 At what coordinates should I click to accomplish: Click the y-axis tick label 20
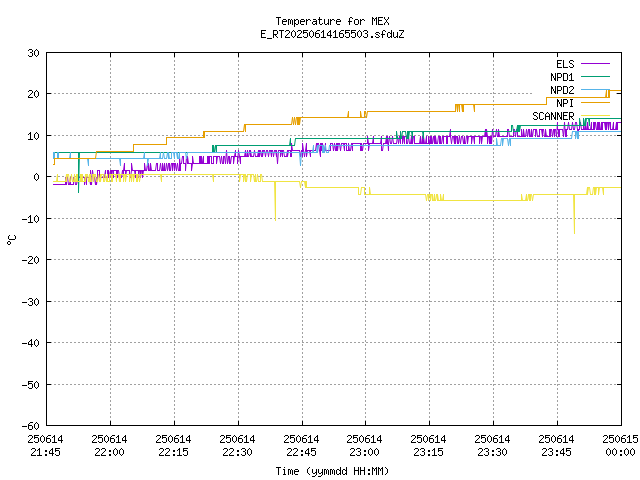pos(33,94)
